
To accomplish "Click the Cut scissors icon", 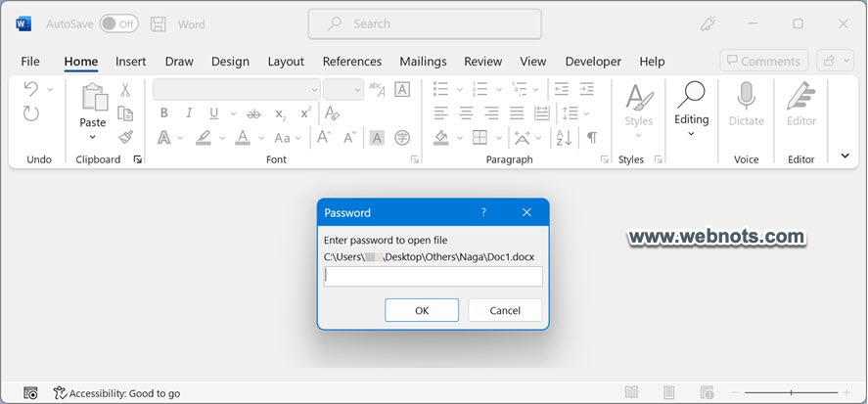I will click(125, 89).
